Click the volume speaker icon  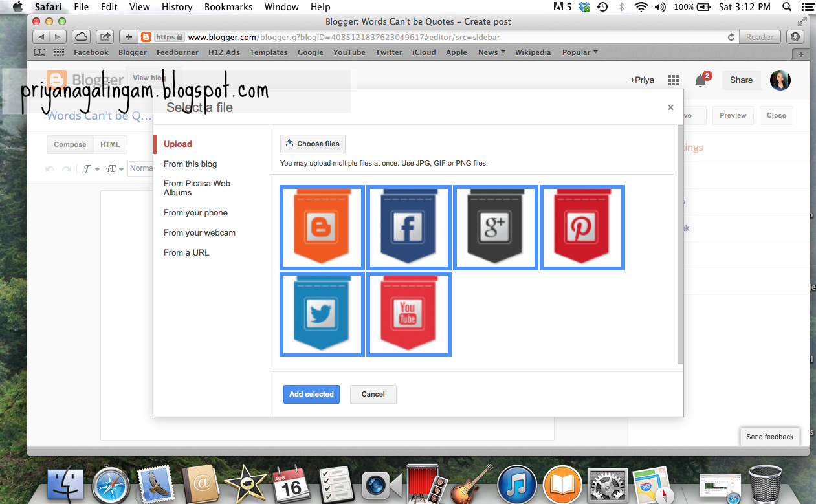tap(660, 6)
